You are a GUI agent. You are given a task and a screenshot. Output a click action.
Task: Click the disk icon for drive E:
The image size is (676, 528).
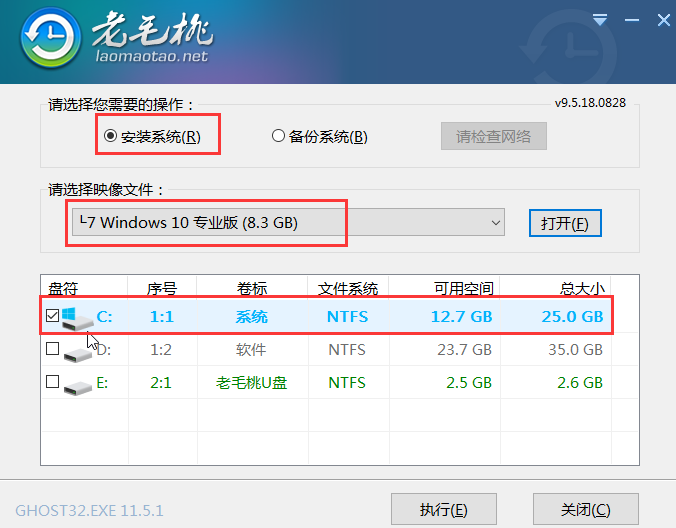78,386
